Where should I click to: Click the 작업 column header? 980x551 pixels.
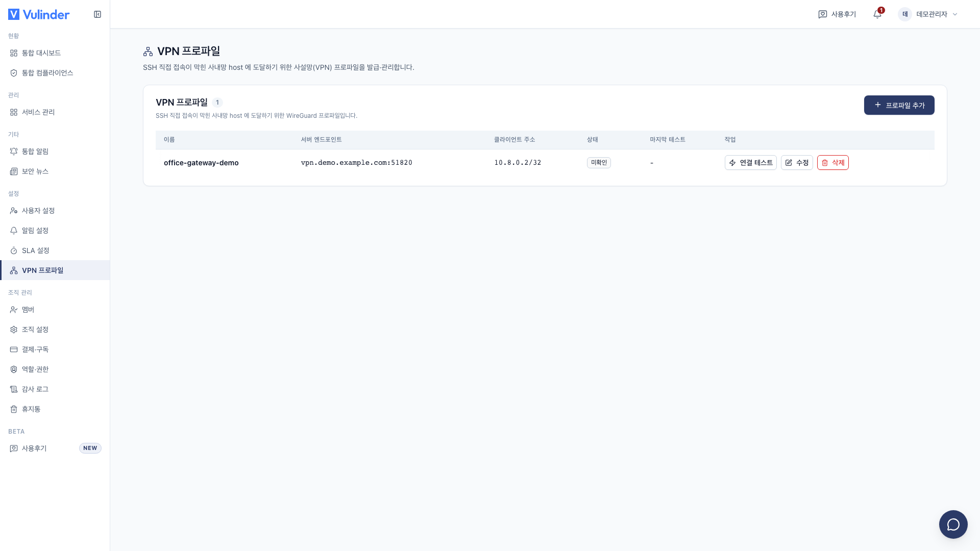click(x=730, y=140)
